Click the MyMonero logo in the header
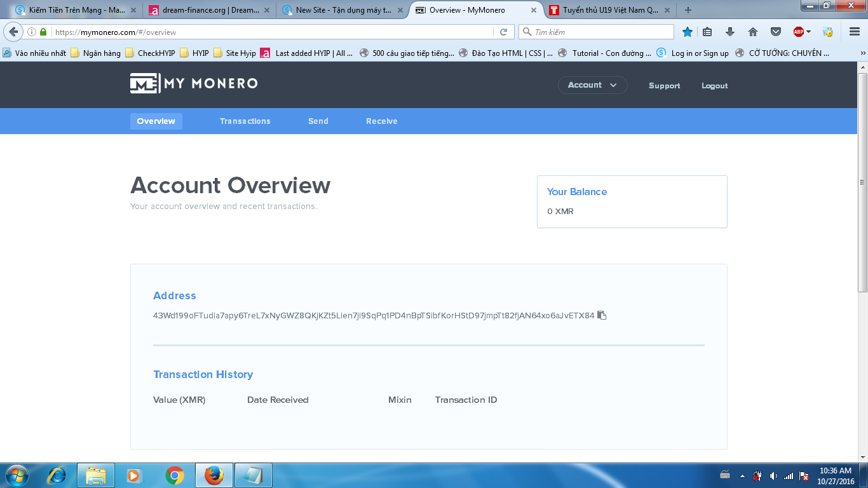Image resolution: width=868 pixels, height=488 pixels. coord(194,83)
